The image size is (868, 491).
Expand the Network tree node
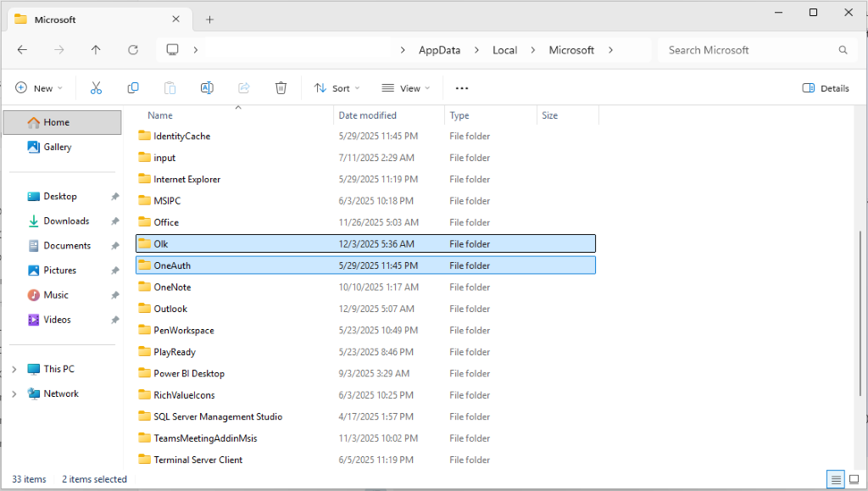[x=14, y=393]
